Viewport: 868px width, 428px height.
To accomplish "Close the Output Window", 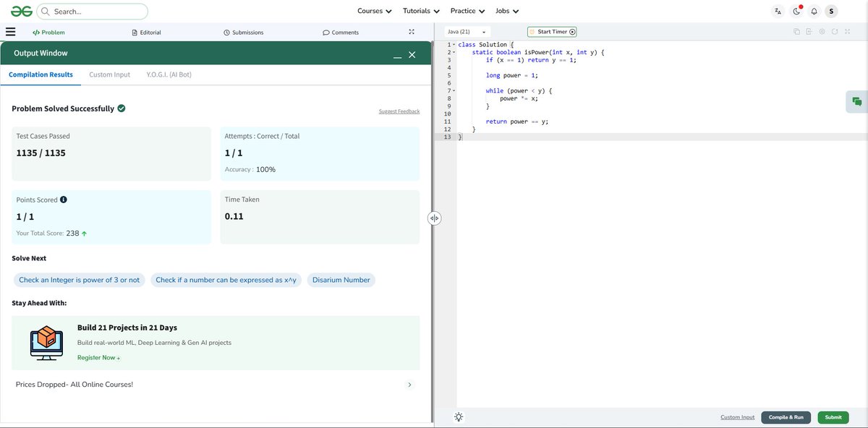I will point(412,54).
